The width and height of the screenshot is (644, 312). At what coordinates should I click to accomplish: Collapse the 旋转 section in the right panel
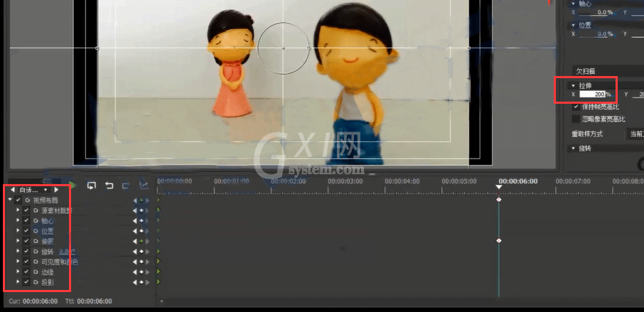click(x=574, y=149)
